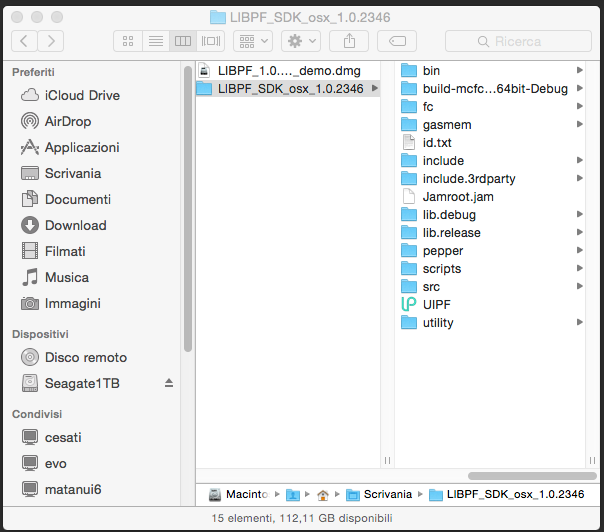Switch to Cover Flow view

pos(210,41)
